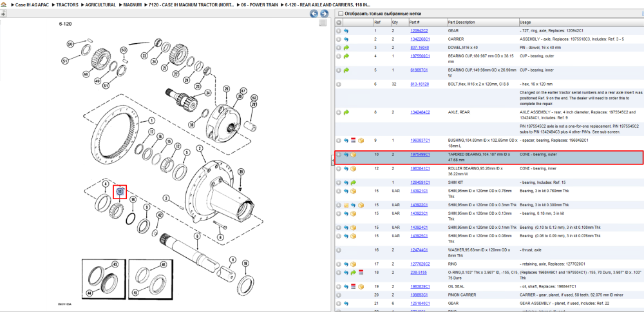The image size is (644, 312).
Task: Expand the arrow before '6-120 - REAR AXLE' breadcrumb
Action: click(282, 5)
